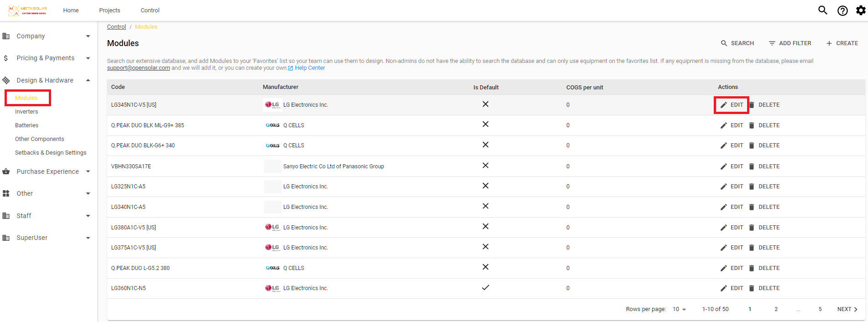This screenshot has height=322, width=868.
Task: Click the trash icon for LG325N1C-A5
Action: 752,187
